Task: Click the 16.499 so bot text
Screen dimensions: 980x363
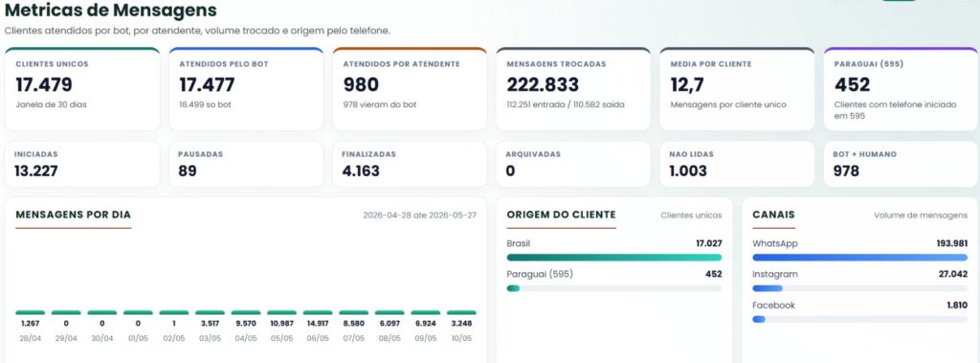Action: coord(205,104)
